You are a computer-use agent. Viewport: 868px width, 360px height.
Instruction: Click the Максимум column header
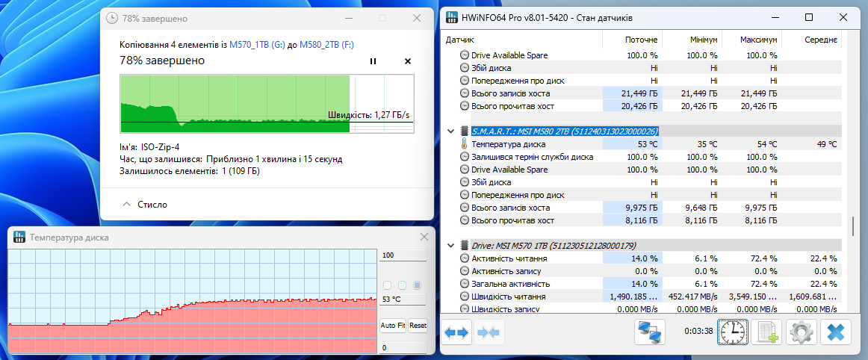[752, 40]
